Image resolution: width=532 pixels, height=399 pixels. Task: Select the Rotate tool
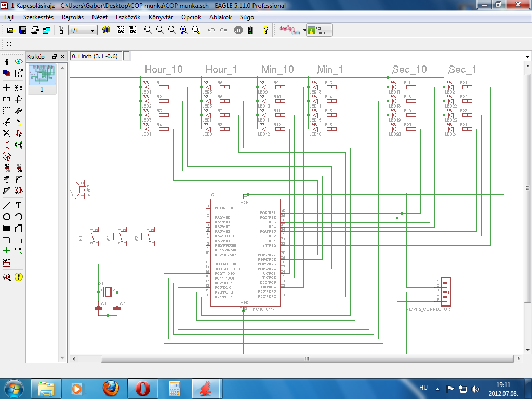(19, 99)
